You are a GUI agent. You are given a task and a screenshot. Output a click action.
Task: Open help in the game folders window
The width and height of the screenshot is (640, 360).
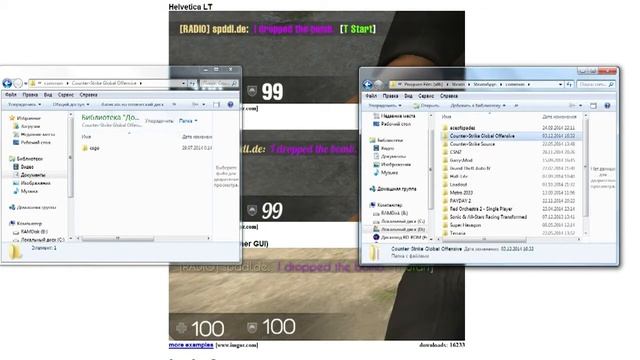(607, 106)
